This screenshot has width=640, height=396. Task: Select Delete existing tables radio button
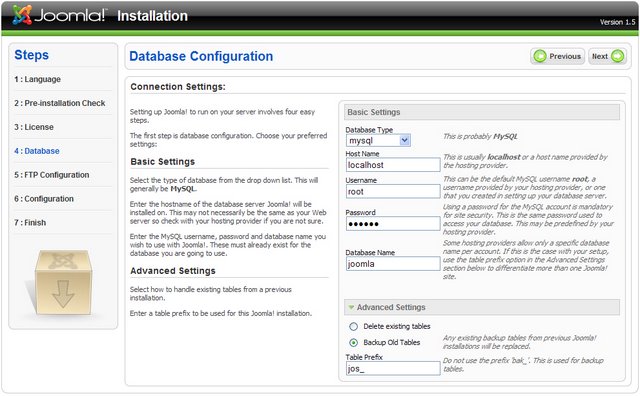pos(353,327)
